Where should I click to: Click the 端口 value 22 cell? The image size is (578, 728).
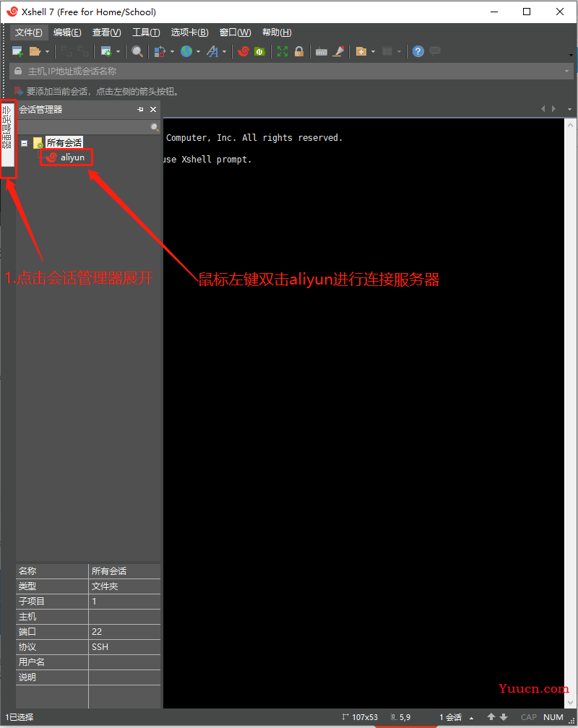point(124,632)
